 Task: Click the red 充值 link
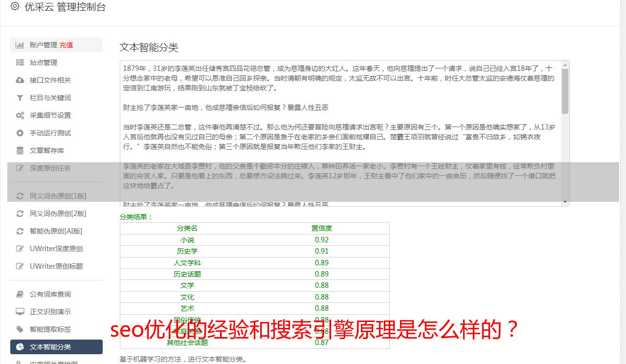66,45
